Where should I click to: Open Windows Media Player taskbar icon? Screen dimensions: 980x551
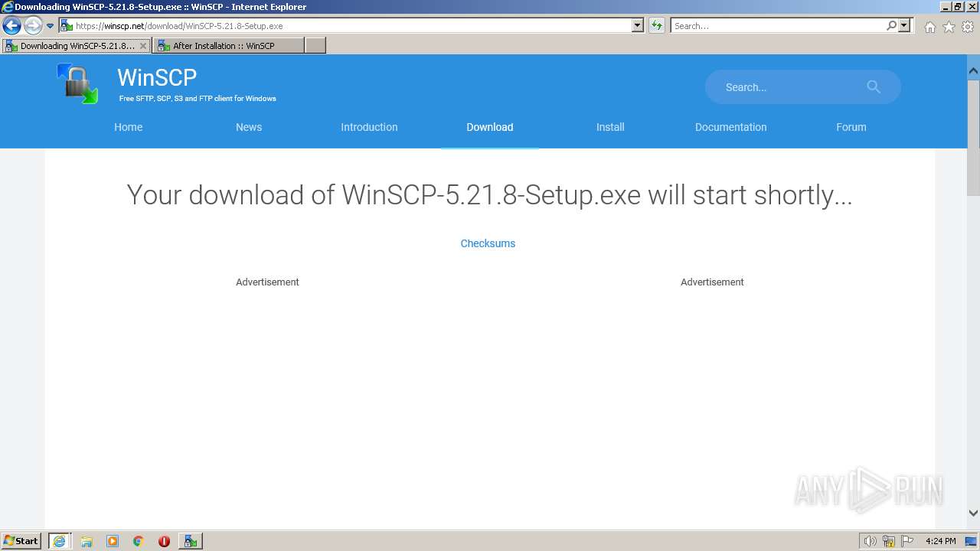pos(113,541)
